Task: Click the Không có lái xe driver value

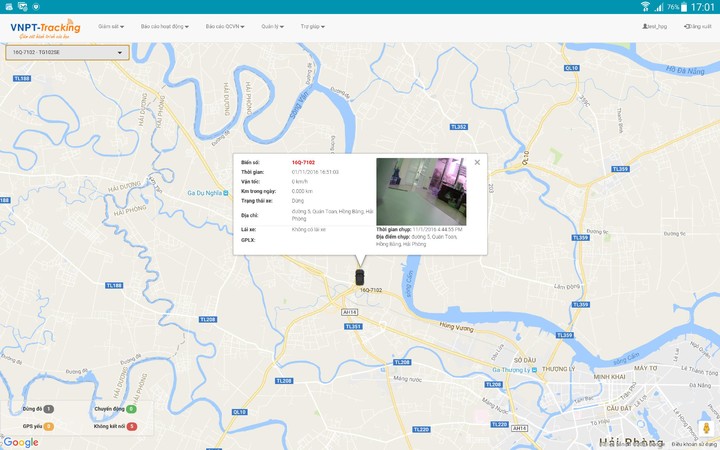Action: tap(309, 230)
